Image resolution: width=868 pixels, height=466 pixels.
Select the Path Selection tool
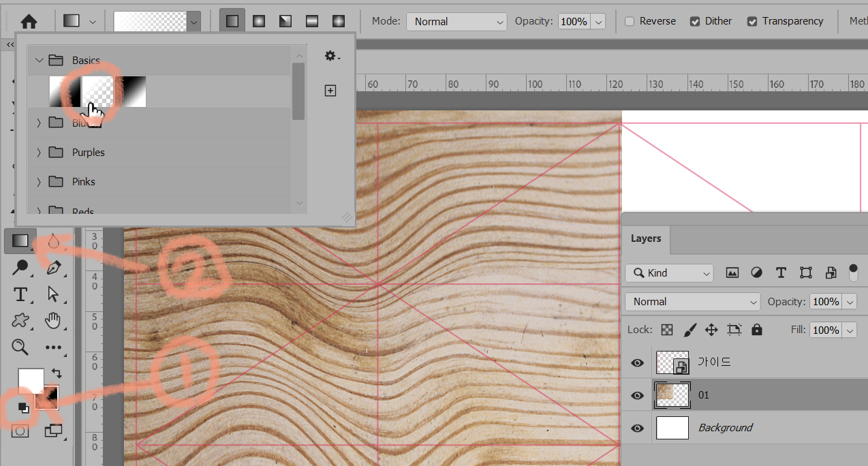(53, 294)
